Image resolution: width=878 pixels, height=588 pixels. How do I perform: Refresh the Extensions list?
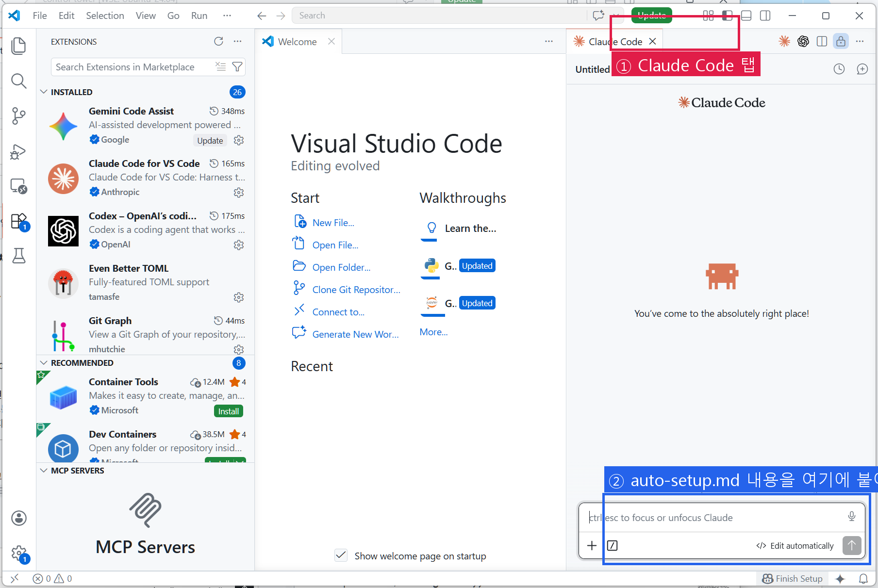click(219, 41)
